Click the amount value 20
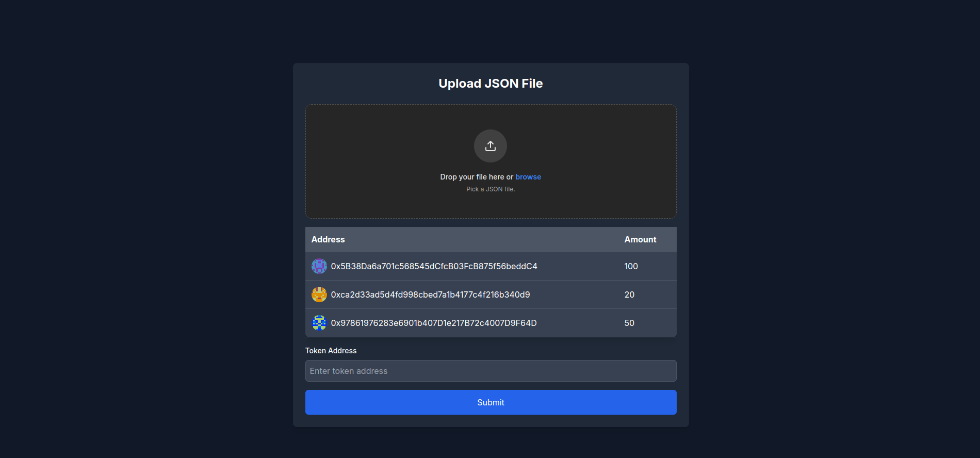This screenshot has width=980, height=458. pyautogui.click(x=629, y=295)
